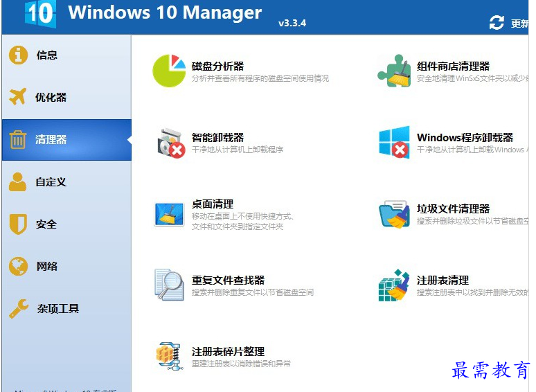Screen dimensions: 536x392
Task: Switch to the 优化器 tab
Action: [x=66, y=98]
